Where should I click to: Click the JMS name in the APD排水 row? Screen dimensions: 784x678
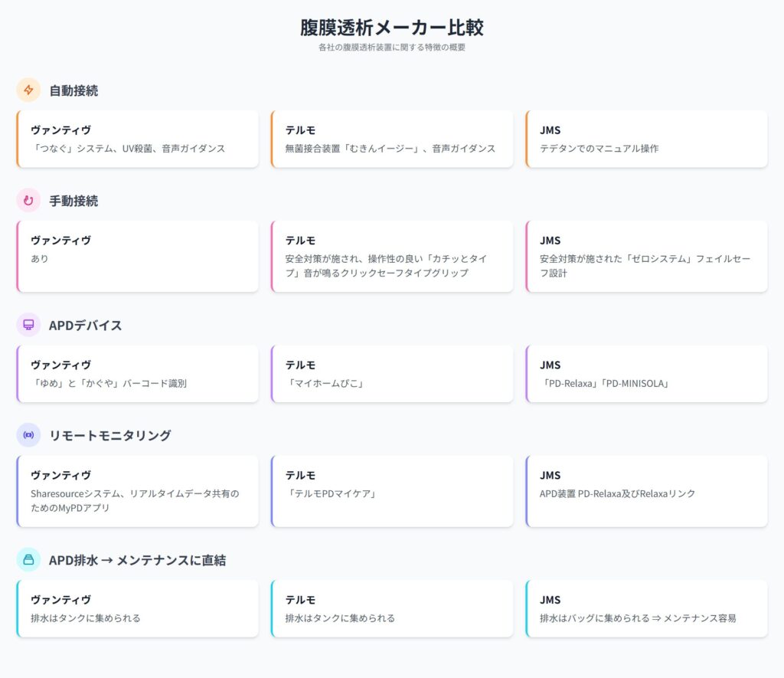(x=550, y=599)
